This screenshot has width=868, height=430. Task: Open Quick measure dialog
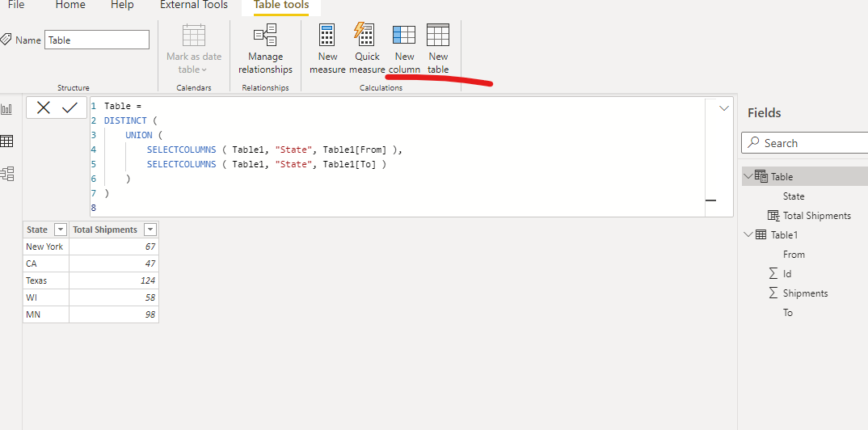tap(366, 49)
